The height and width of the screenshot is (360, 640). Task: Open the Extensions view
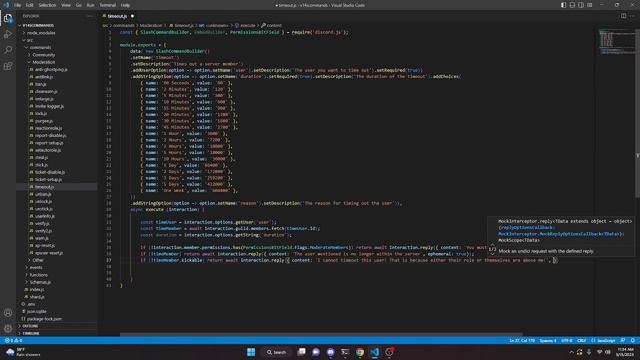pyautogui.click(x=8, y=66)
